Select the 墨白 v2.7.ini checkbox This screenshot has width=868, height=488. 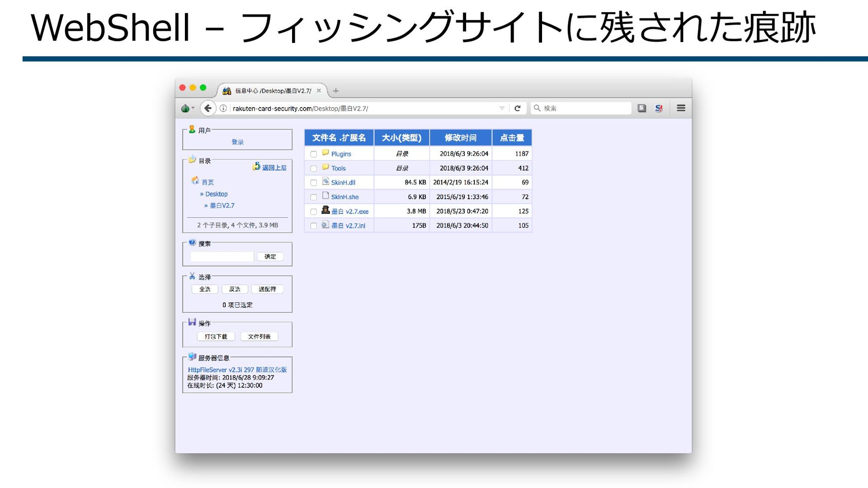tap(313, 226)
